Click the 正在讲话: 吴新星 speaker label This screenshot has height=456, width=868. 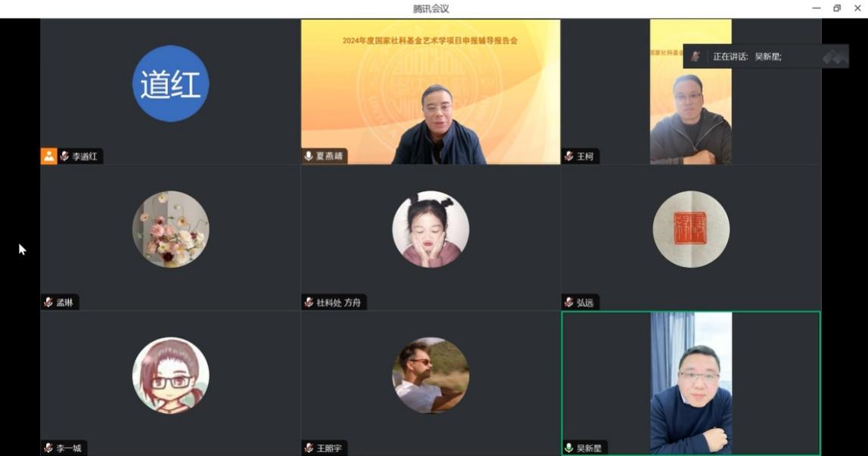coord(747,57)
